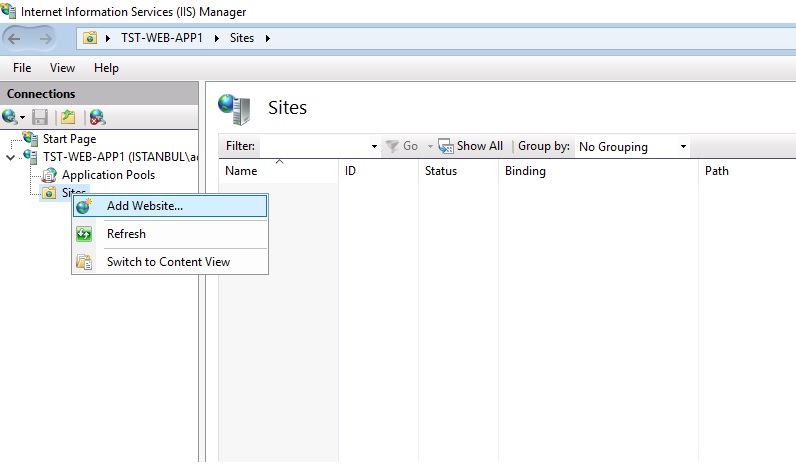Collapse the TST-WEB-APP1 server tree node

pos(10,157)
